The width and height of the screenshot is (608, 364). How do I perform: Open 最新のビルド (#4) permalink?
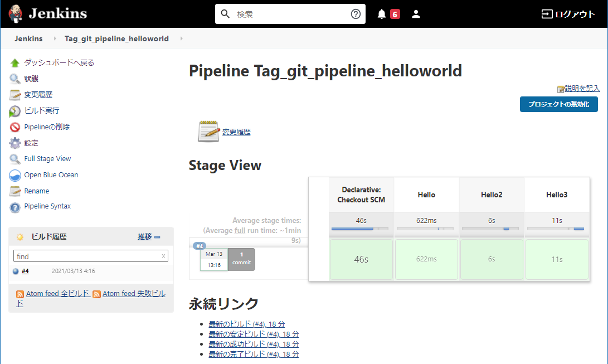[247, 324]
